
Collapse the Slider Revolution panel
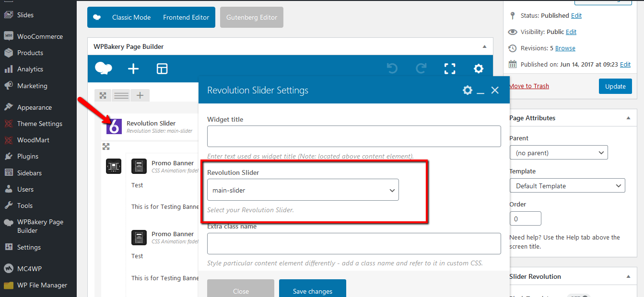pyautogui.click(x=628, y=276)
